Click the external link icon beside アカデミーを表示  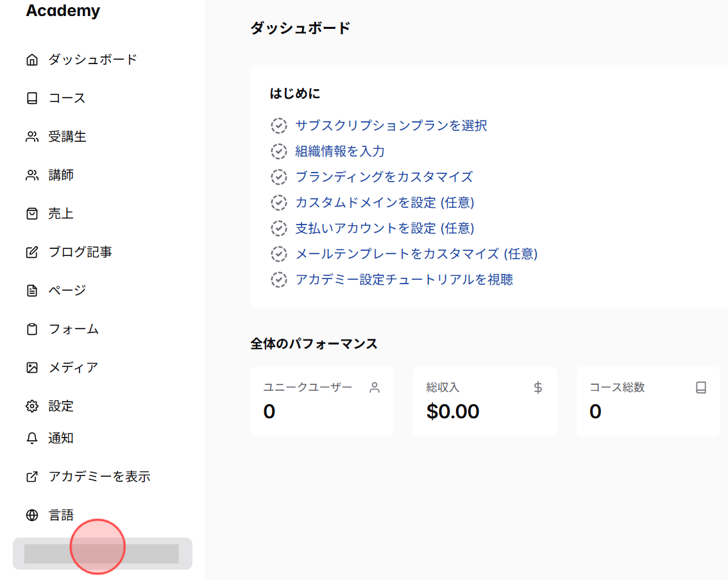(31, 476)
